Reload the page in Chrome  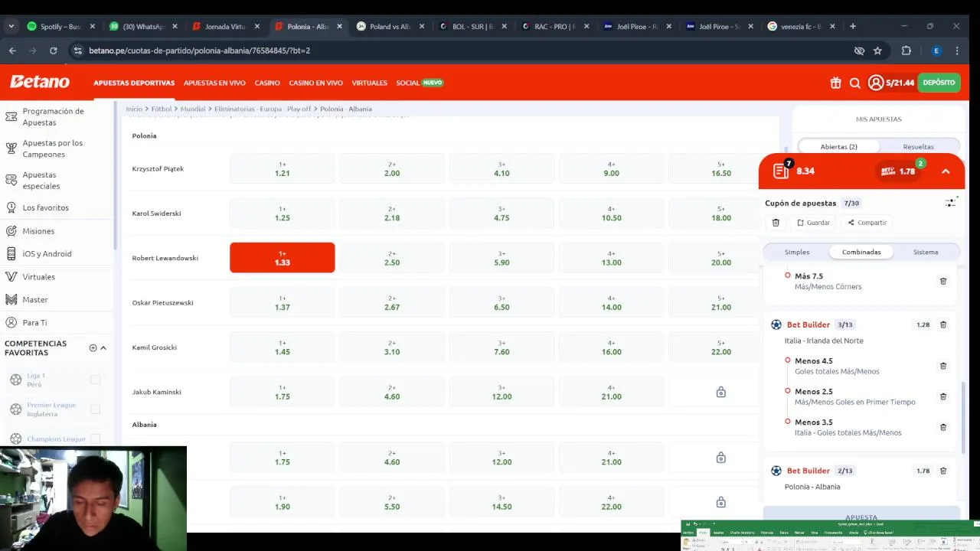[53, 51]
